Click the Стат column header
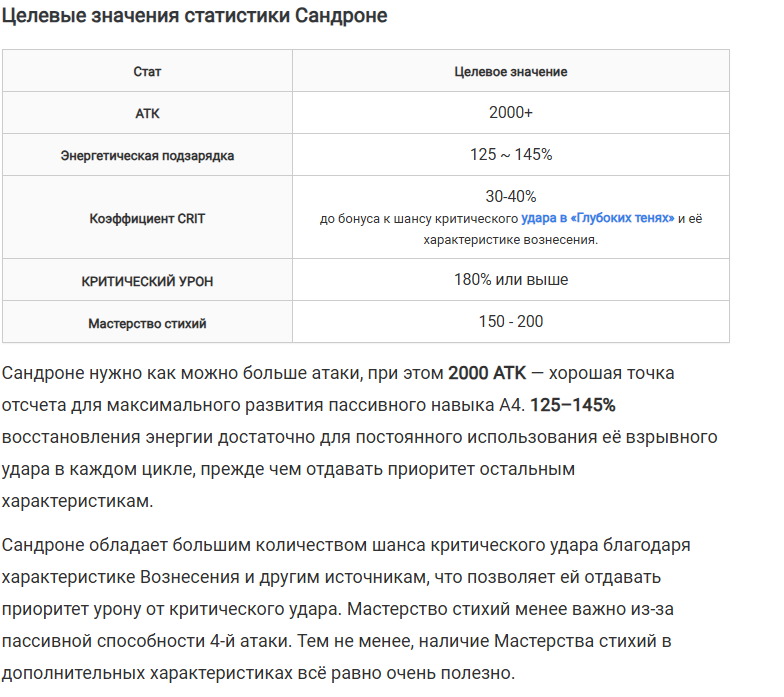The image size is (784, 697). pyautogui.click(x=147, y=72)
